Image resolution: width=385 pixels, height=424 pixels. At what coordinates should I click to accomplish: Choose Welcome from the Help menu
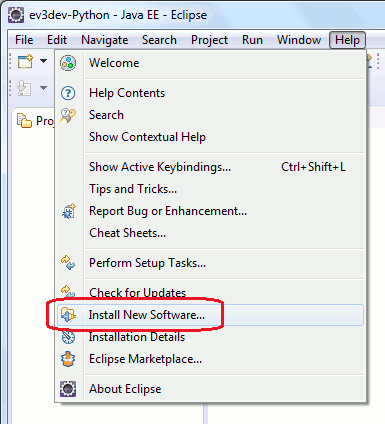coord(210,63)
